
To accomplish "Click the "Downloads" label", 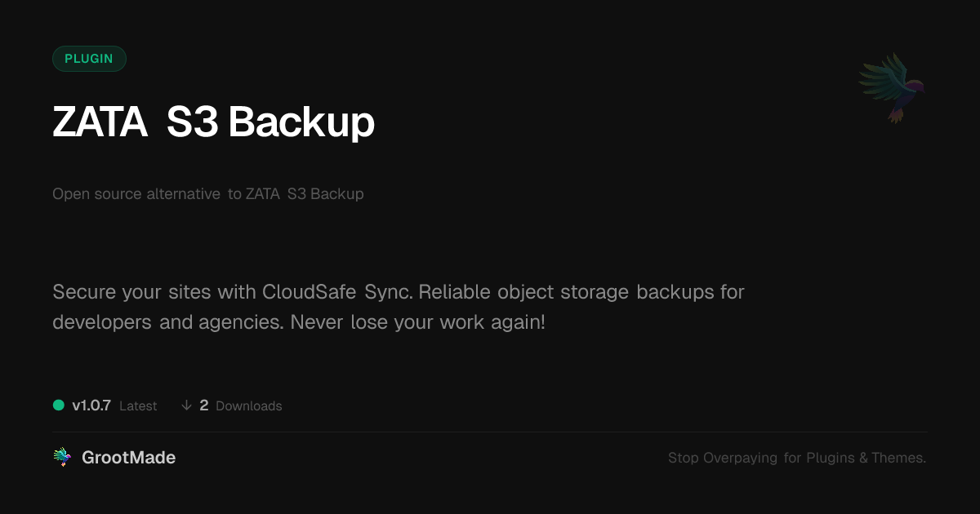I will click(249, 406).
